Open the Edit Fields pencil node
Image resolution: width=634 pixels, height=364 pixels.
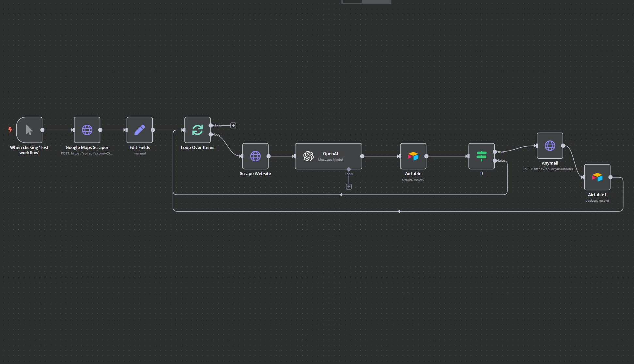click(139, 130)
